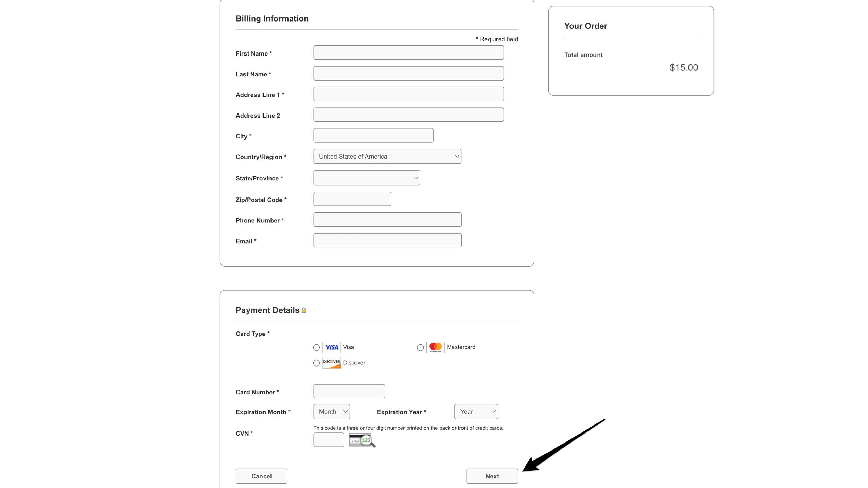The width and height of the screenshot is (868, 488).
Task: Open the Expiration Month dropdown
Action: pyautogui.click(x=331, y=411)
